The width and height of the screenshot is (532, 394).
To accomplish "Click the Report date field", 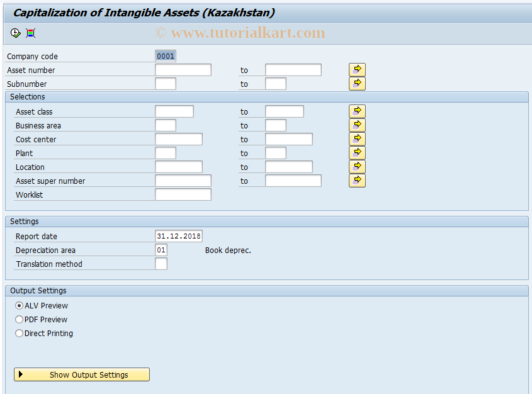I will click(x=179, y=236).
